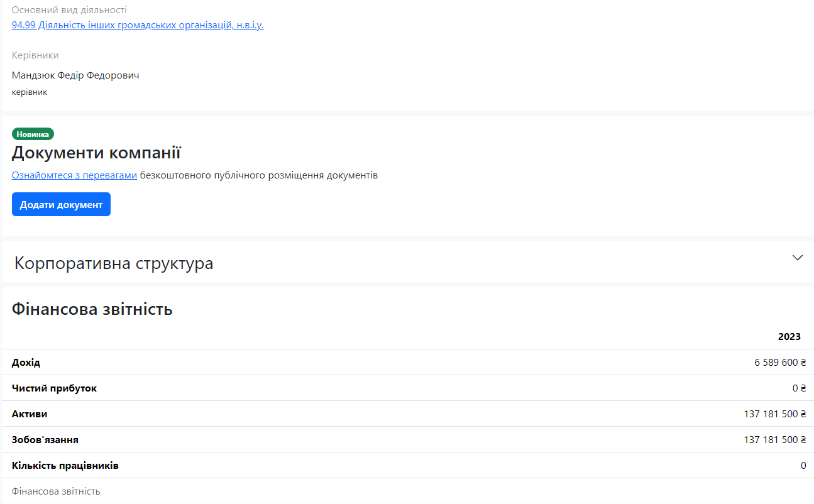This screenshot has width=814, height=504.
Task: Select the Зобов'язання value 137 181 500 ₴
Action: pyautogui.click(x=775, y=440)
